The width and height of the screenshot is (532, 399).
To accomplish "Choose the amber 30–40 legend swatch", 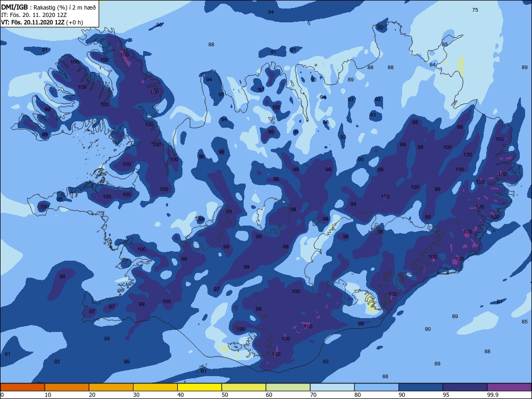I will [x=155, y=387].
